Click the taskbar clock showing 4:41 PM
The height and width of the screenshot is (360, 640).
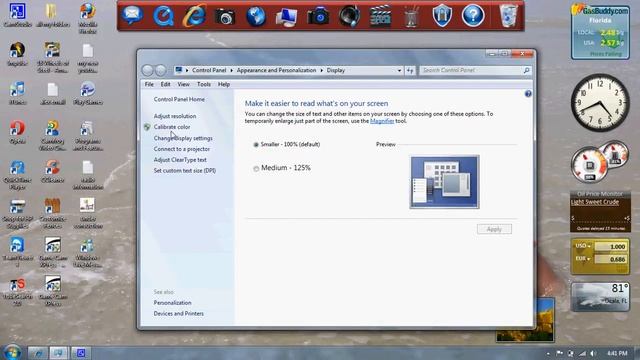point(617,353)
